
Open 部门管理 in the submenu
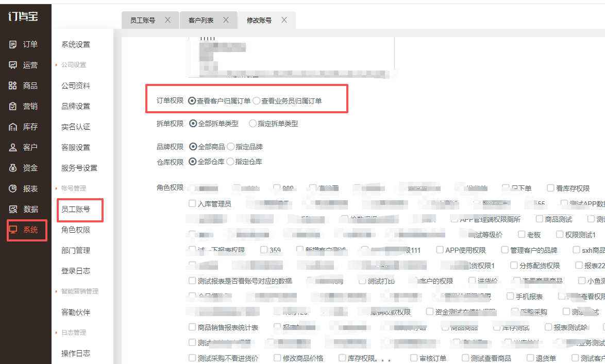(76, 250)
